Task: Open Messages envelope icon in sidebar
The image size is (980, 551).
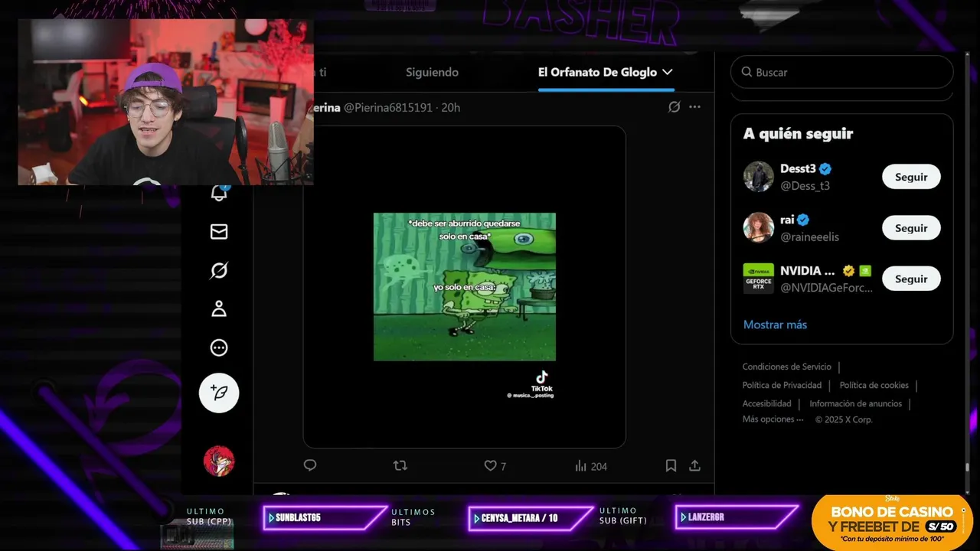Action: (219, 231)
